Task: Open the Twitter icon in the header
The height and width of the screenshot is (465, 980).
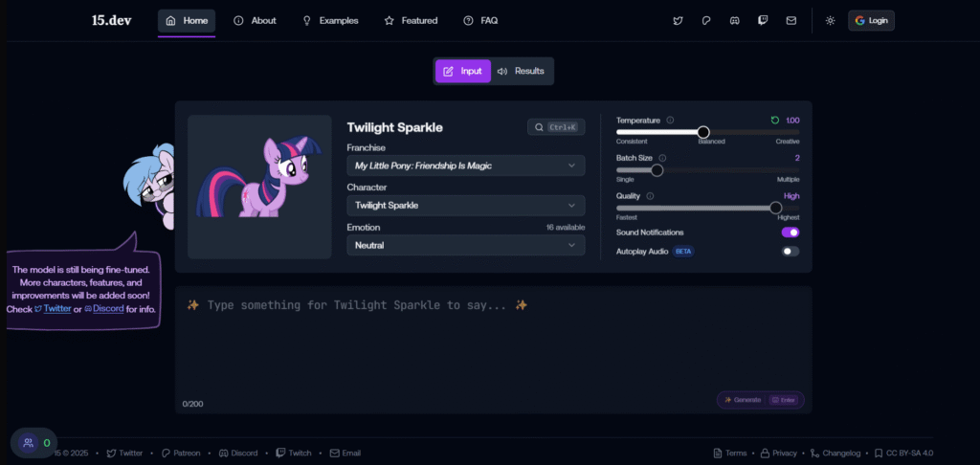Action: coord(678,20)
